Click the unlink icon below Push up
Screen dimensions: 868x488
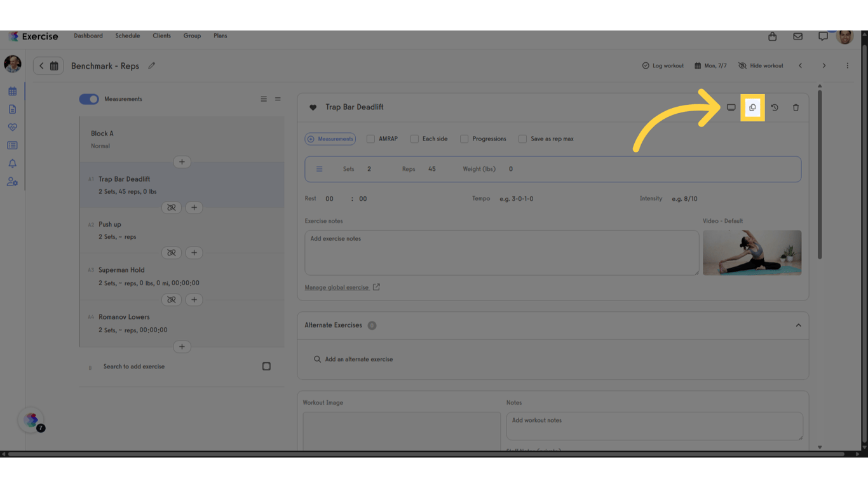[172, 253]
